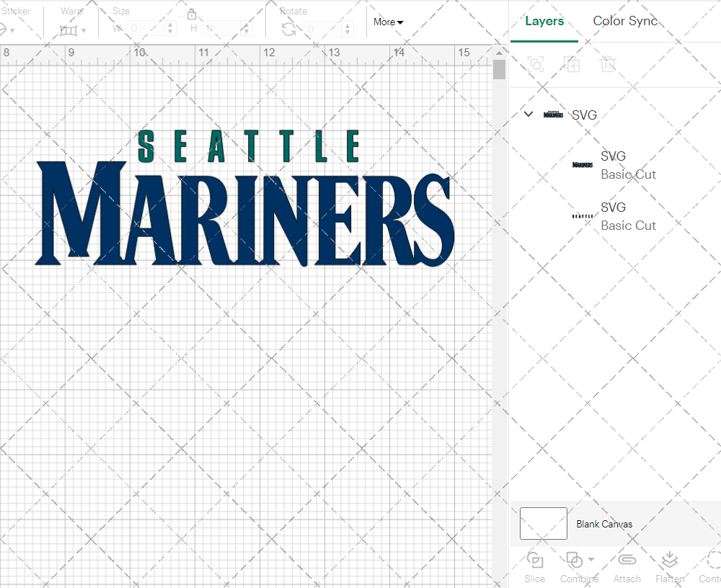The height and width of the screenshot is (588, 721).
Task: Switch to the Color Sync tab
Action: [625, 21]
